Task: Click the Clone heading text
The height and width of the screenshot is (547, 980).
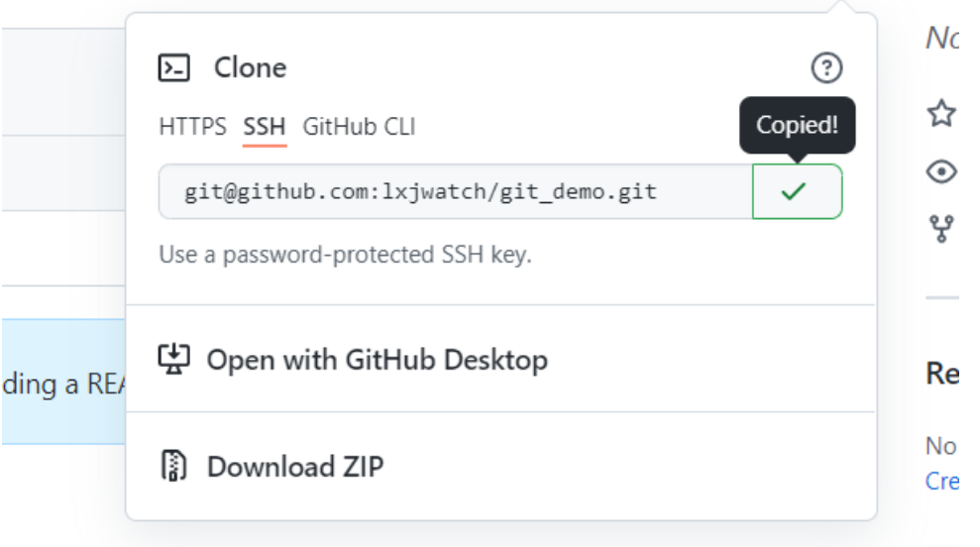Action: [250, 68]
